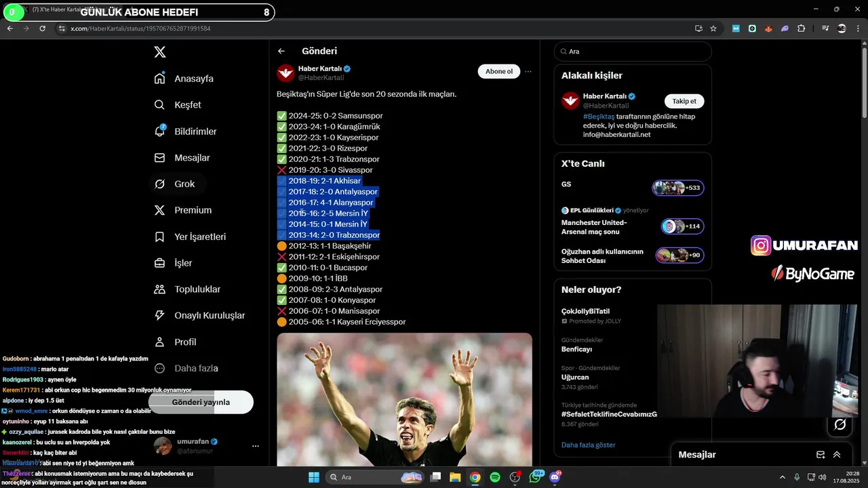Click taskbar Ara search box

click(x=374, y=477)
